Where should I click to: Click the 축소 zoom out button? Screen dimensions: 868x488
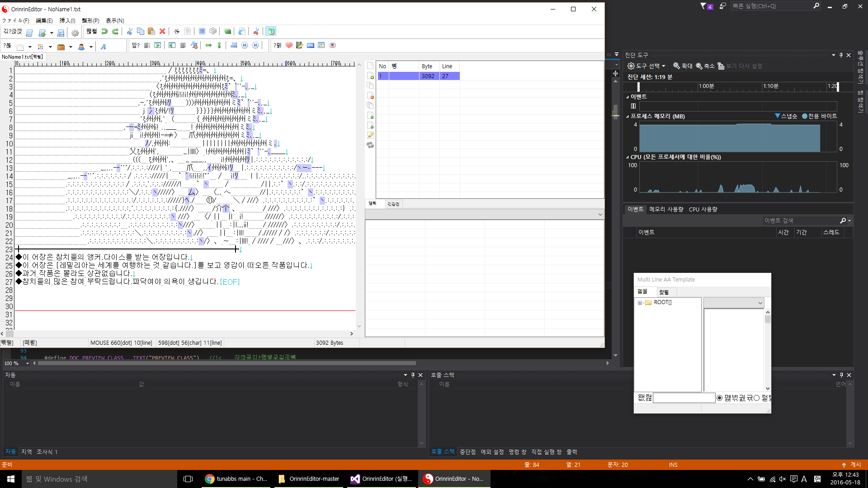(x=705, y=66)
